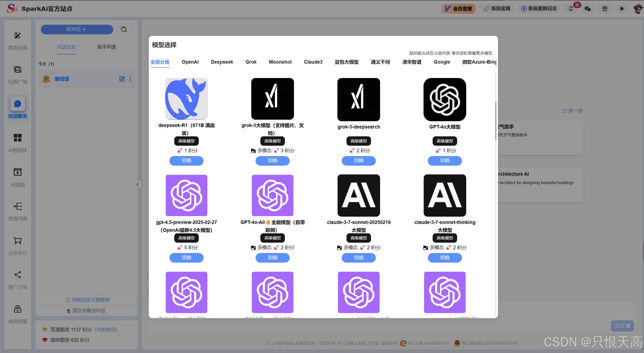This screenshot has height=353, width=644.
Task: Collapse the conversation sidebar with the arrow
Action: [x=138, y=185]
